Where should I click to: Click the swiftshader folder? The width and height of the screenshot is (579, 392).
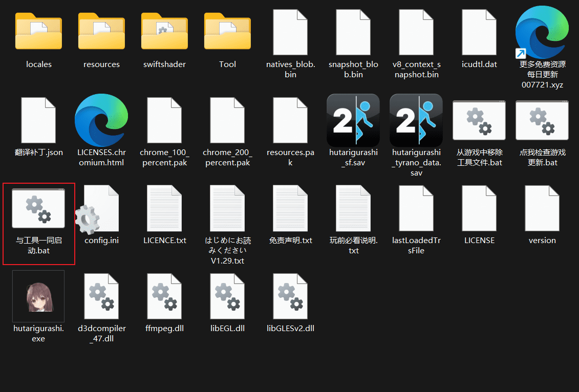tap(164, 32)
